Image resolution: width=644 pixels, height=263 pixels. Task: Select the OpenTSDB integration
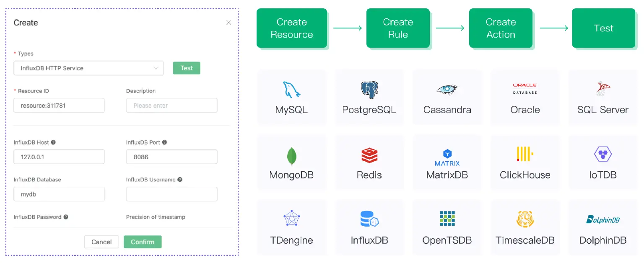point(447,227)
